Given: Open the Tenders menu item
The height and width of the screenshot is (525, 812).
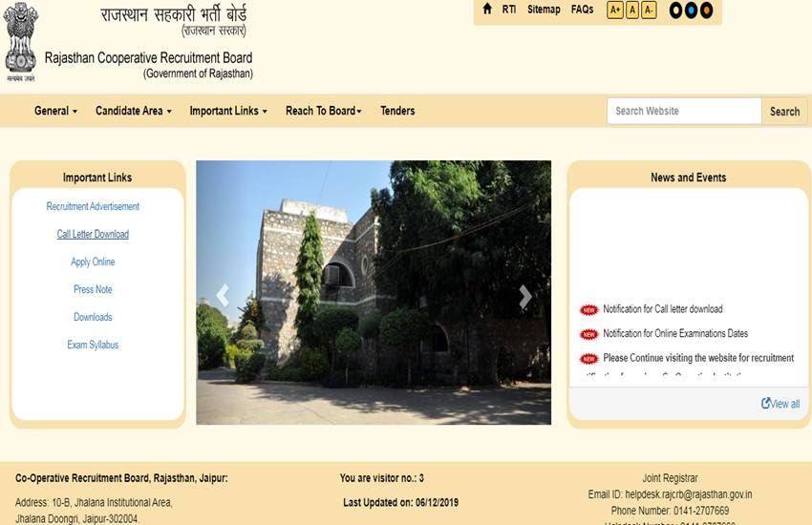Looking at the screenshot, I should [397, 111].
